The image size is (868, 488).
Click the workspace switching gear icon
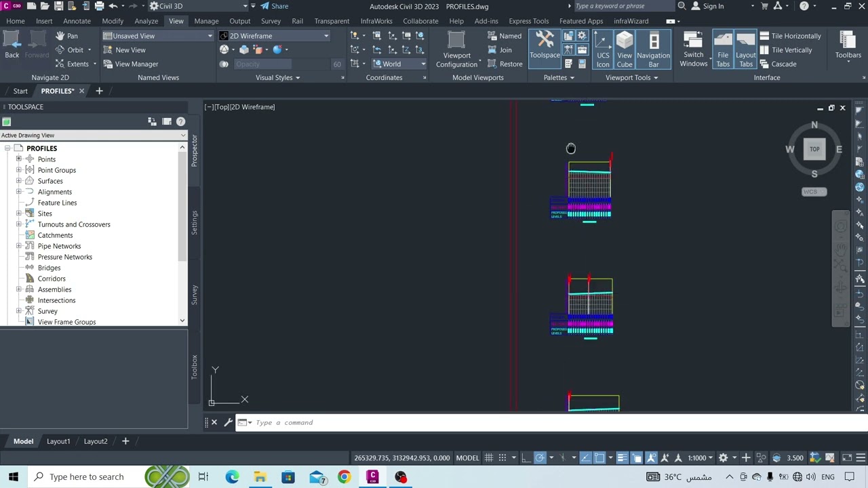(723, 457)
